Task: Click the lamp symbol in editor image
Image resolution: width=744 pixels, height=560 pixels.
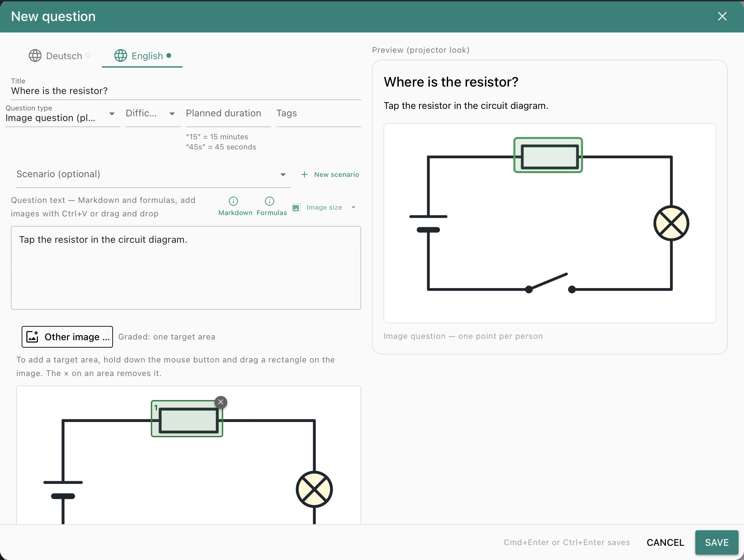Action: [x=314, y=489]
